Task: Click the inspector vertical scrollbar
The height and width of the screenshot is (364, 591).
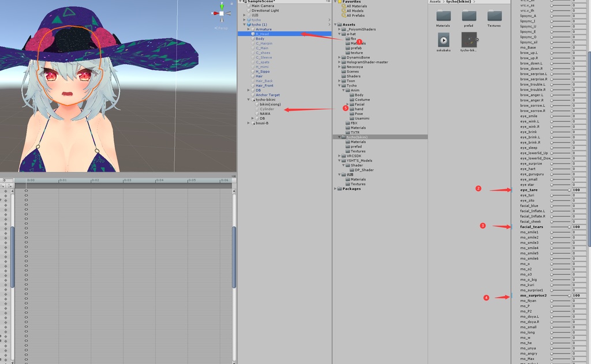Action: tap(589, 148)
